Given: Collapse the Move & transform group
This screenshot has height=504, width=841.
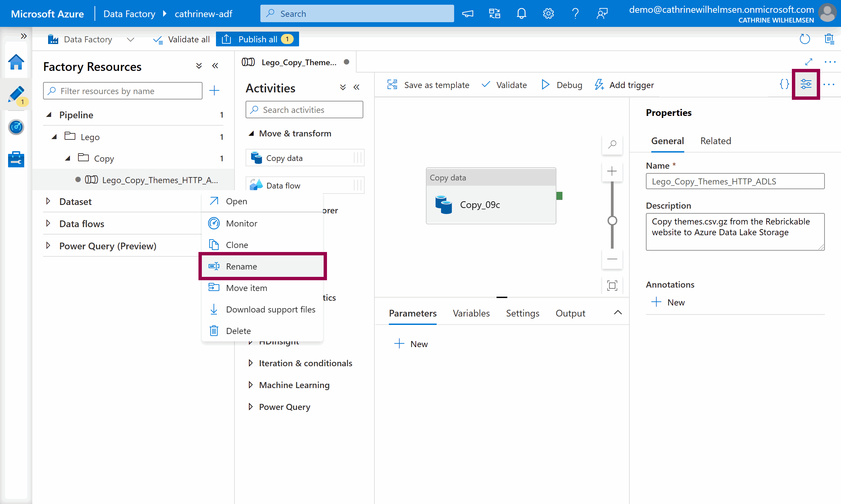Looking at the screenshot, I should (251, 133).
